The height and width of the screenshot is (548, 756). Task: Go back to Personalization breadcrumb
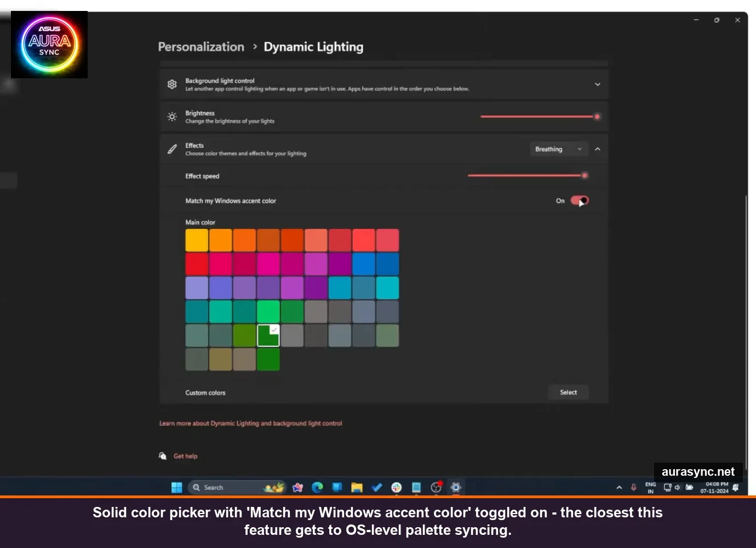[x=201, y=47]
